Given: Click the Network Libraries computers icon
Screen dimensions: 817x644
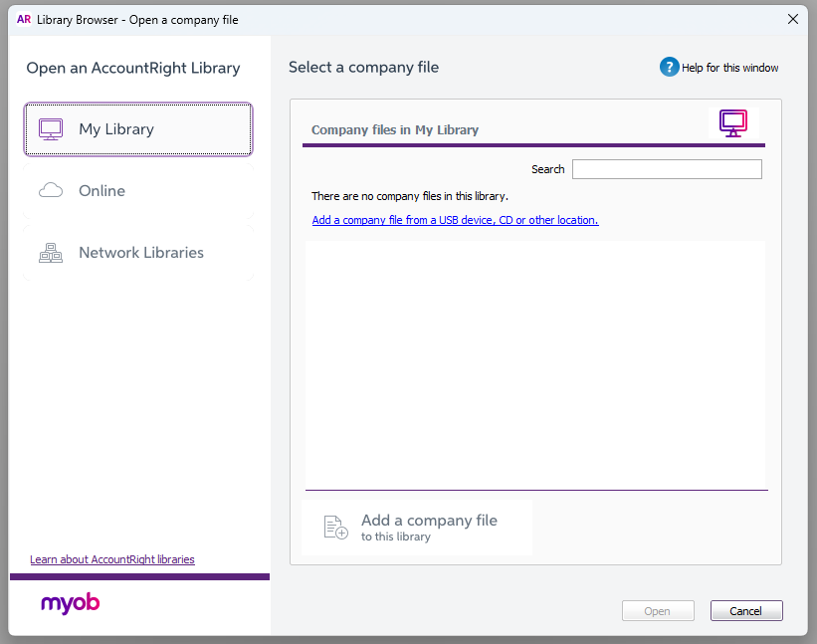Looking at the screenshot, I should 51,253.
